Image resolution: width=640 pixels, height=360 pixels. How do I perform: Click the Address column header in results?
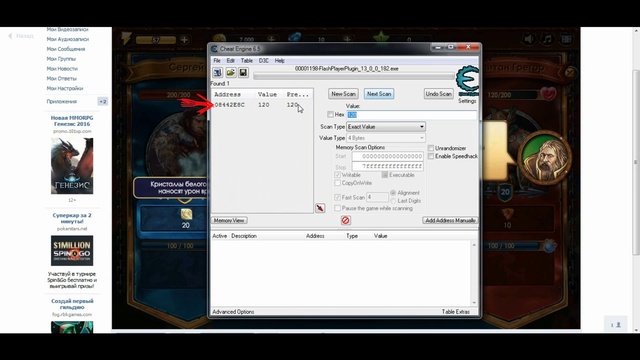[x=227, y=94]
